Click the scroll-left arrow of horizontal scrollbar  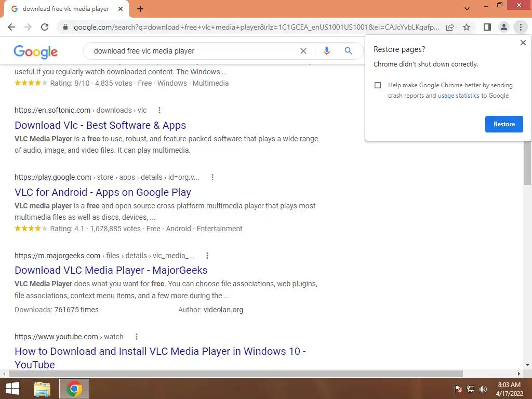(4, 374)
